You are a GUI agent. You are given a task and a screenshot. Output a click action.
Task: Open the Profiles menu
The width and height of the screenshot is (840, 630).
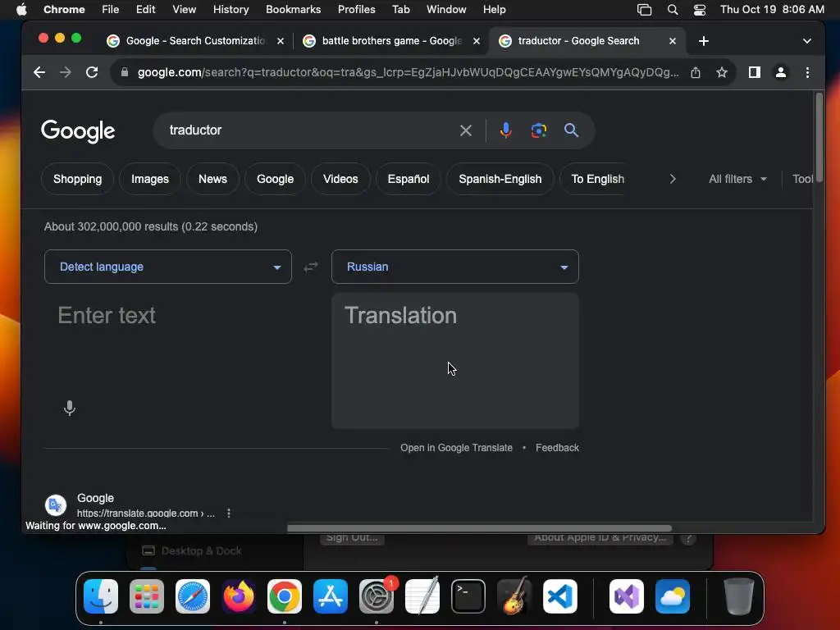pos(356,10)
